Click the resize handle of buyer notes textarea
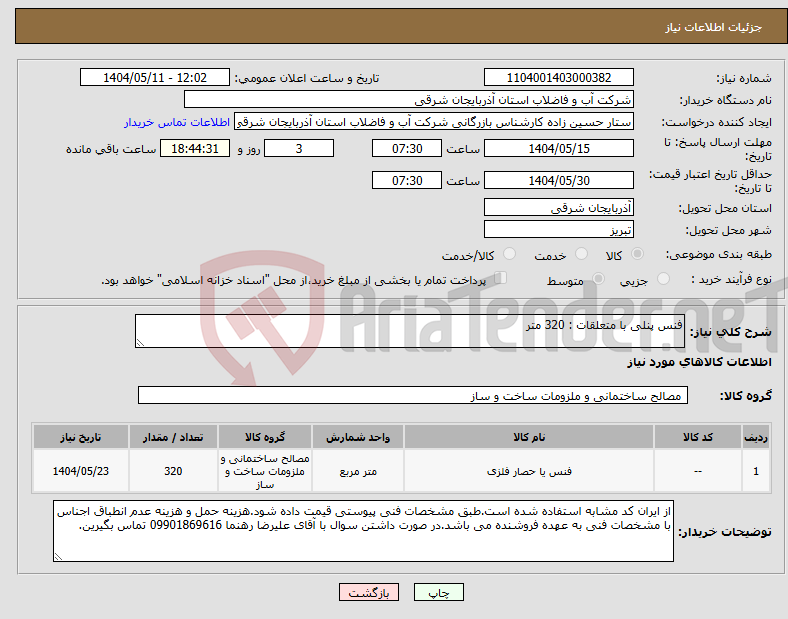This screenshot has height=619, width=788. [x=58, y=557]
